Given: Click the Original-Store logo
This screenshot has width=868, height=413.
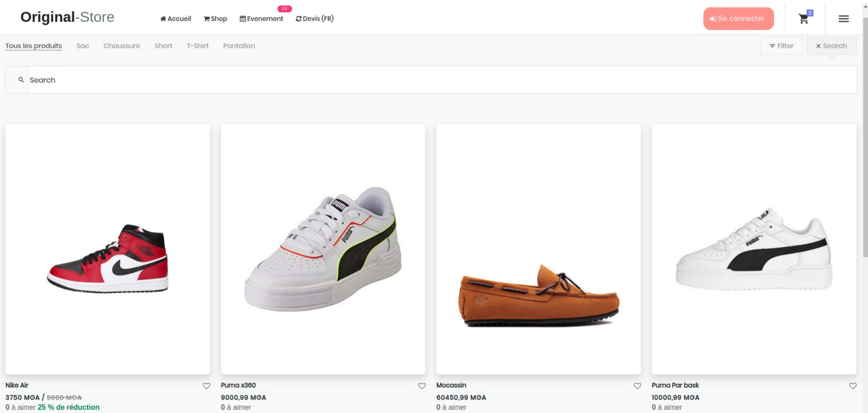Looking at the screenshot, I should pyautogui.click(x=67, y=17).
